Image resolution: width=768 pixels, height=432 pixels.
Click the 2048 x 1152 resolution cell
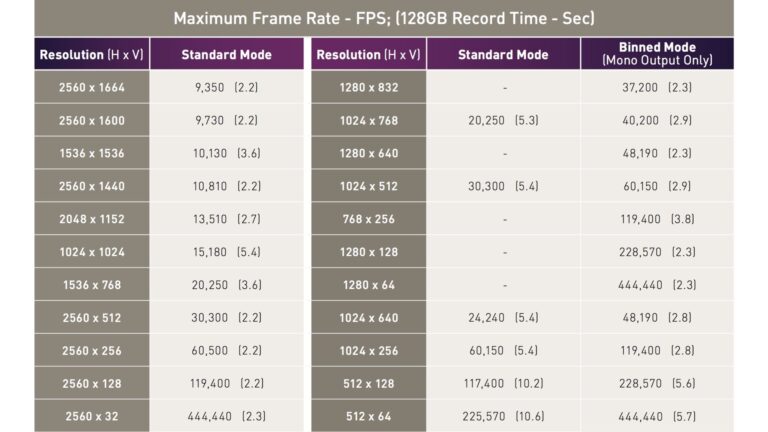[92, 219]
